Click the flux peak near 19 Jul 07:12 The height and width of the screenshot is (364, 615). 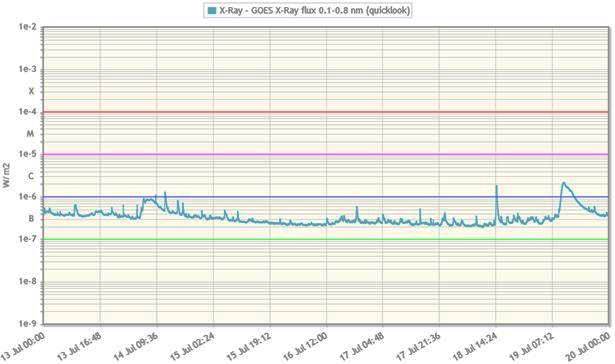(x=564, y=183)
